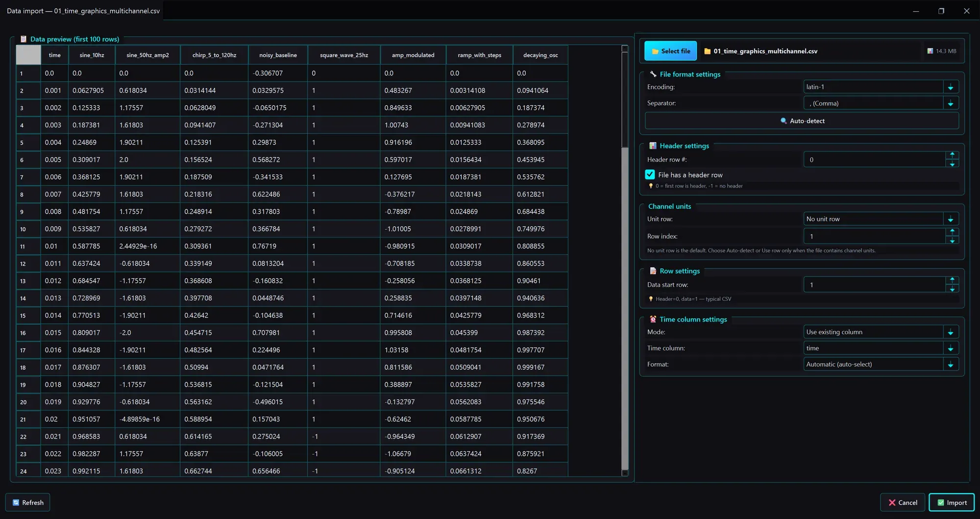Click the ramp_with_steps column header

(x=479, y=55)
